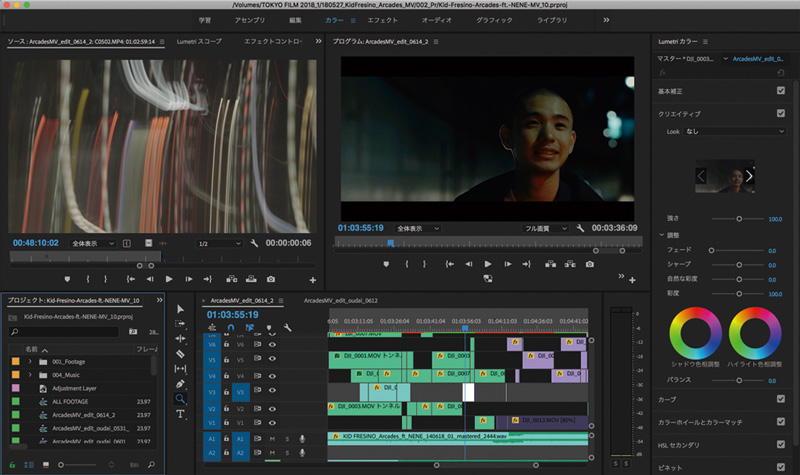This screenshot has width=800, height=475.
Task: Show more workspaces overflow chevrons
Action: point(606,20)
